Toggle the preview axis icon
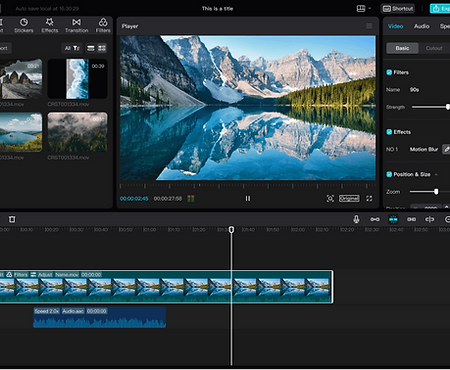 click(429, 219)
